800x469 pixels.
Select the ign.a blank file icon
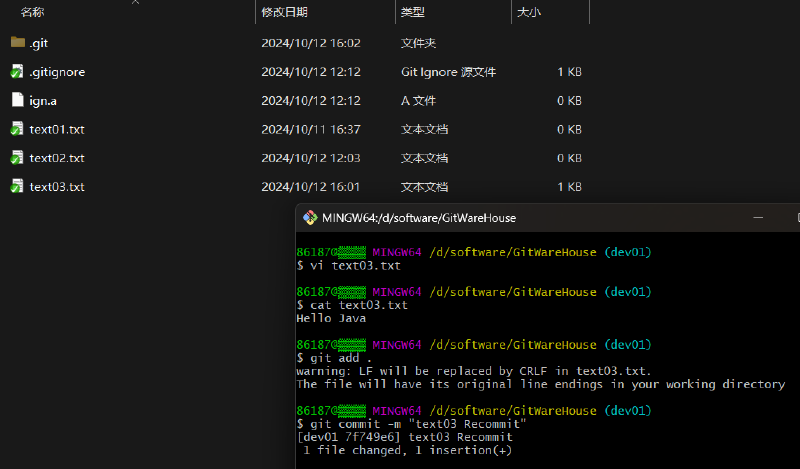click(18, 100)
